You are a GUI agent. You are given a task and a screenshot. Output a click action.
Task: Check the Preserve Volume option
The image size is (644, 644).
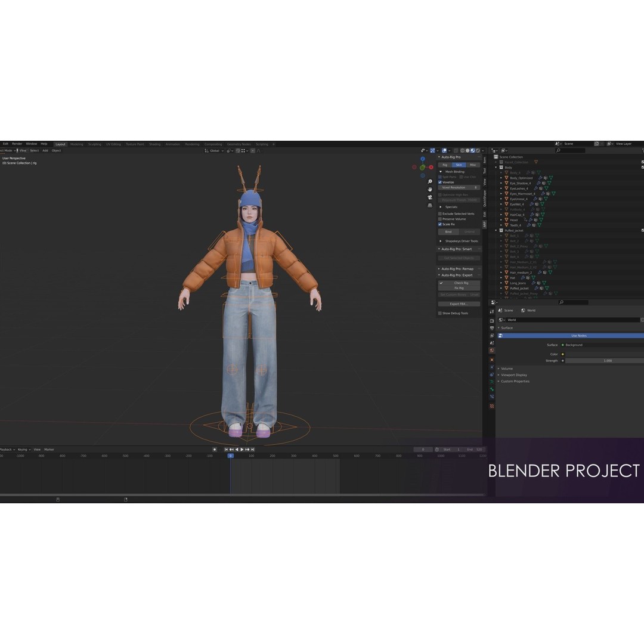click(x=440, y=219)
